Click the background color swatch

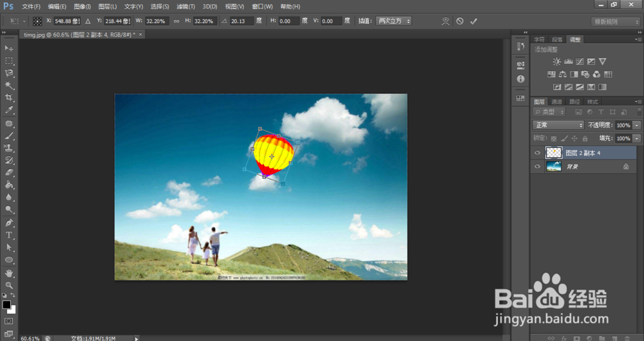tap(12, 310)
